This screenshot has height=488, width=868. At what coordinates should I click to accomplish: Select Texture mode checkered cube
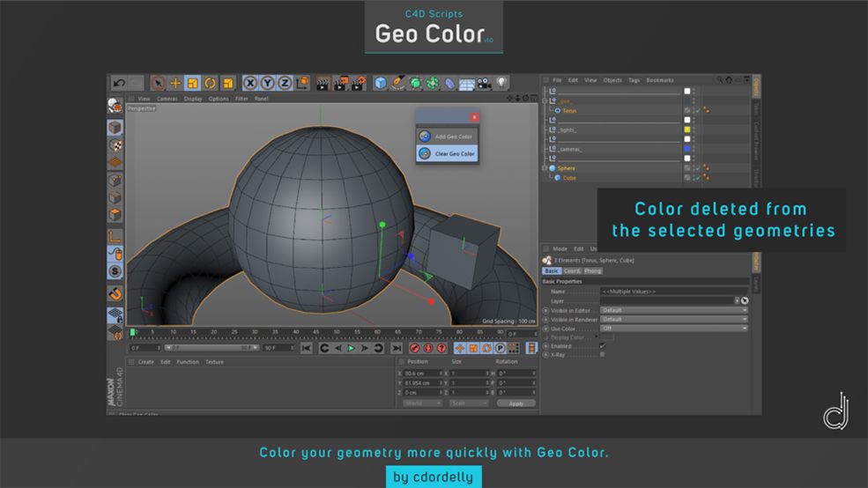pos(115,145)
